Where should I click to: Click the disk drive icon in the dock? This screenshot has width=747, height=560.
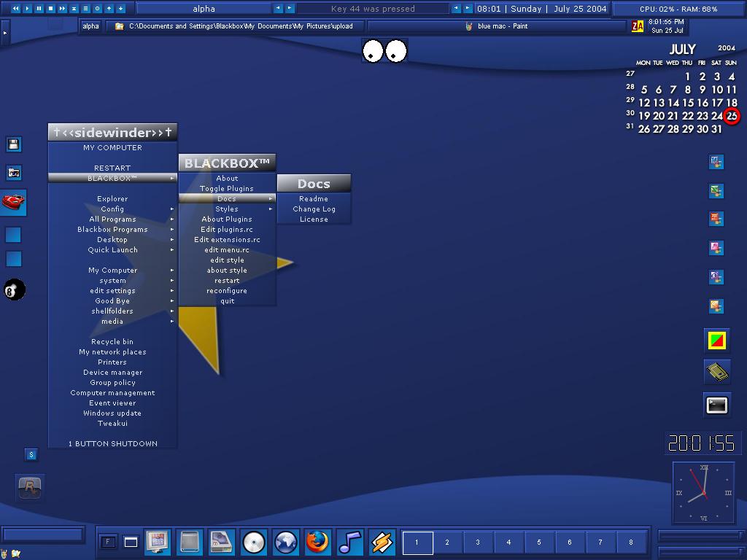coord(222,542)
